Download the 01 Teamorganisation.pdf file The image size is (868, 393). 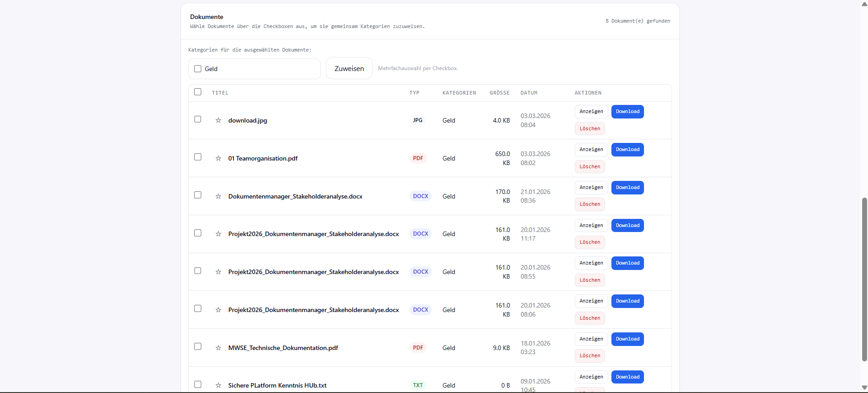point(627,150)
